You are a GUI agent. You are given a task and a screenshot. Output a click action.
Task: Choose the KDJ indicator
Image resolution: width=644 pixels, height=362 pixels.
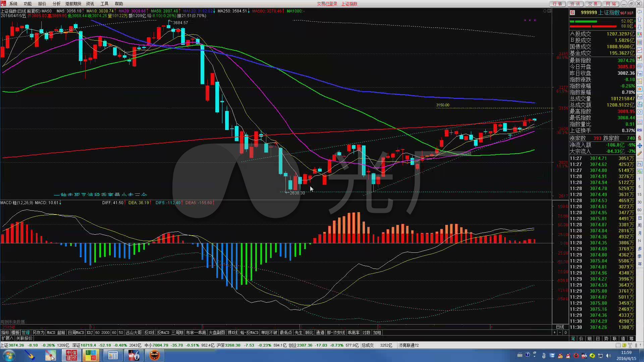90,333
